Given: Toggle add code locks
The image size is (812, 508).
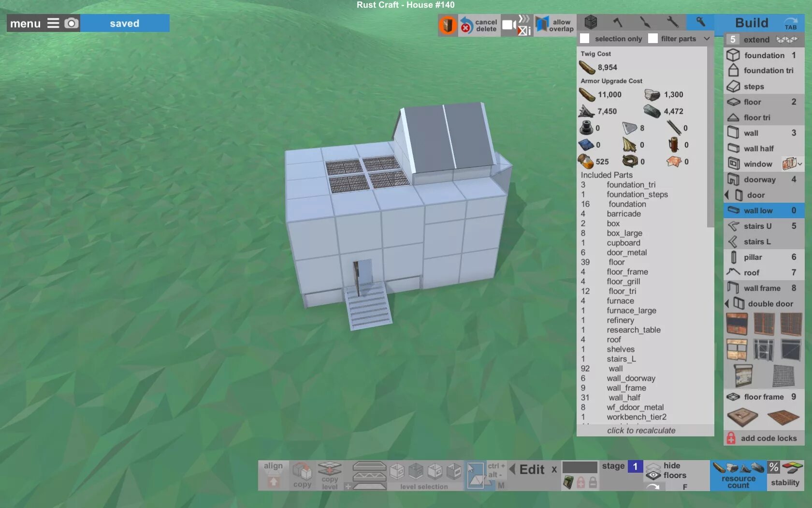Looking at the screenshot, I should (x=764, y=438).
